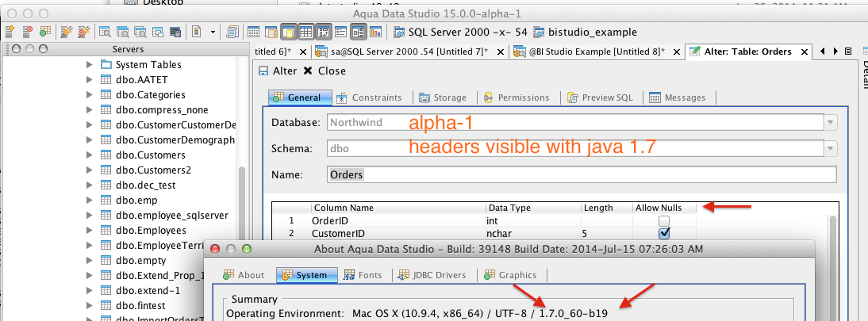The height and width of the screenshot is (321, 868).
Task: Click the Data Type column header
Action: click(534, 208)
